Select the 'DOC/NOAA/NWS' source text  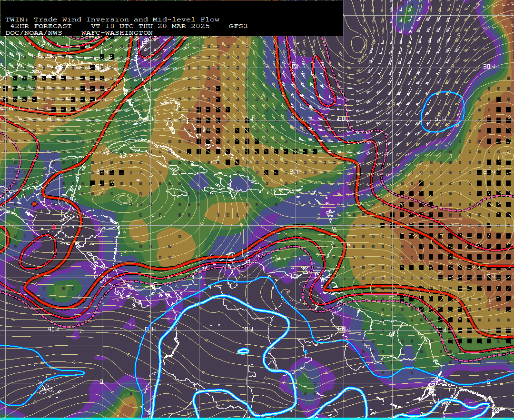pyautogui.click(x=34, y=33)
